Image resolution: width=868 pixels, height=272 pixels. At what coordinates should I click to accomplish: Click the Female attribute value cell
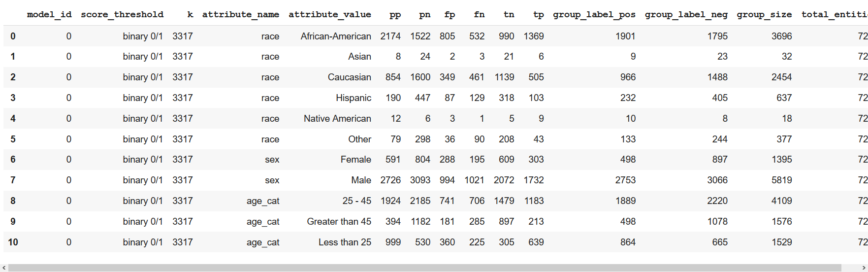355,160
